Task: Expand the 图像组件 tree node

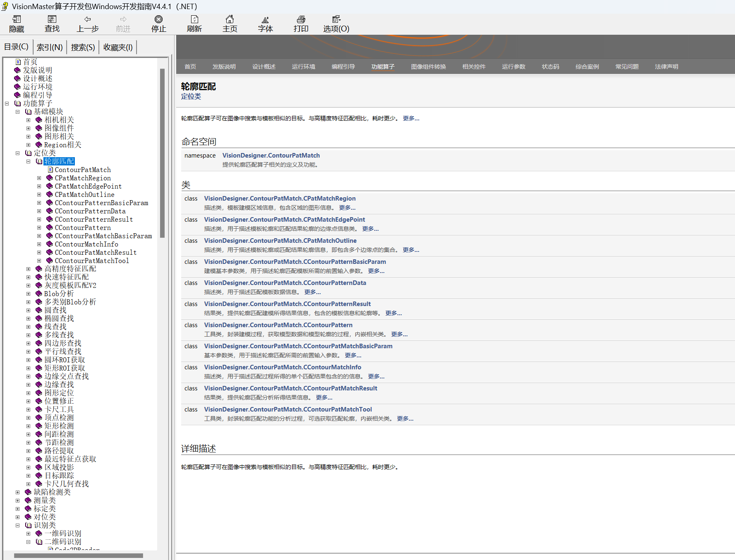Action: [x=28, y=128]
